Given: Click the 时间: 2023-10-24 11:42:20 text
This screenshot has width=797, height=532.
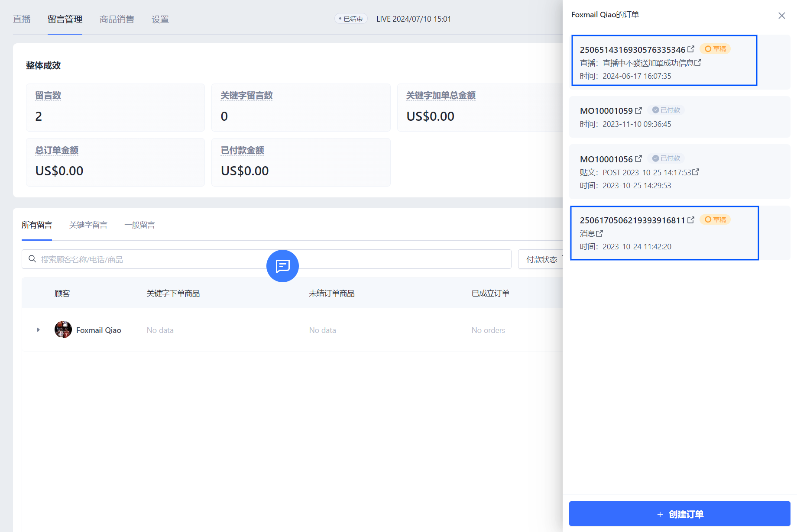Looking at the screenshot, I should (625, 247).
